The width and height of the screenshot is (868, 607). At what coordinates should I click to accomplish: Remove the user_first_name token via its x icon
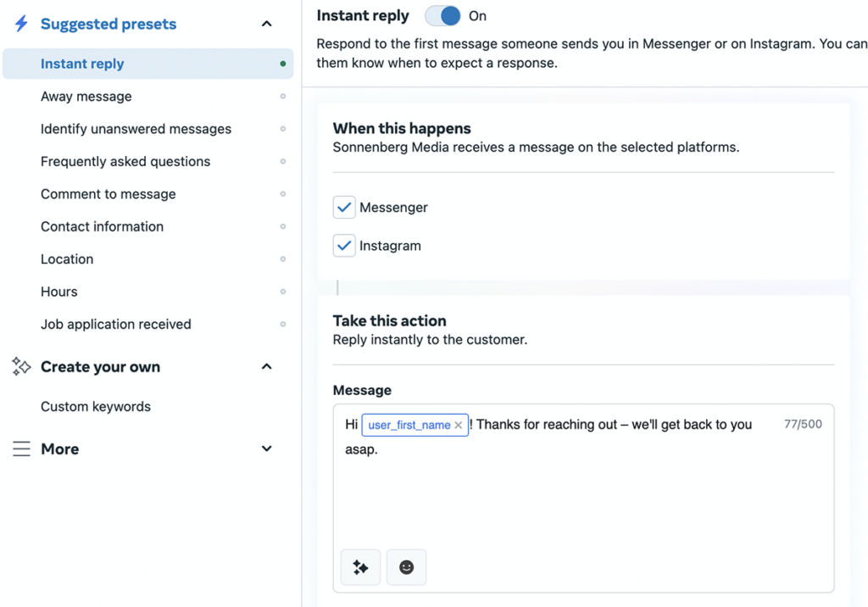(x=459, y=425)
